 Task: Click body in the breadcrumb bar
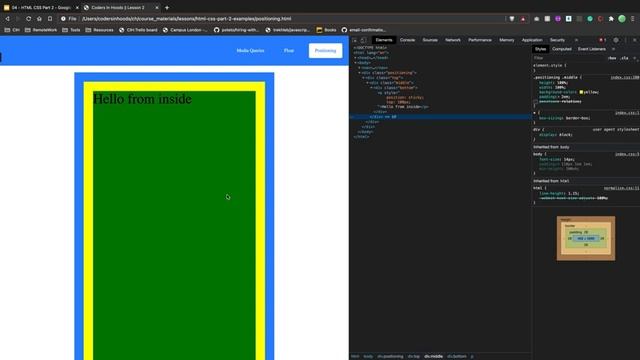[368, 356]
